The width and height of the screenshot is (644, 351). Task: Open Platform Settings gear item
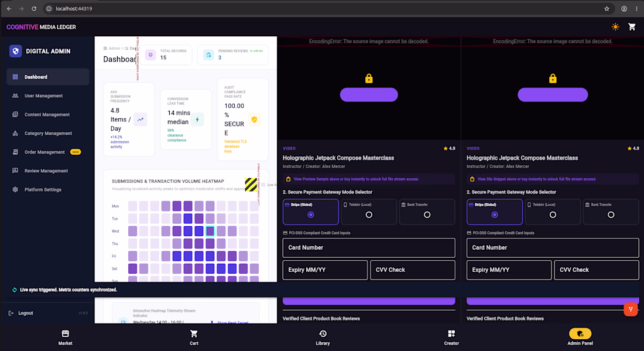tap(47, 189)
